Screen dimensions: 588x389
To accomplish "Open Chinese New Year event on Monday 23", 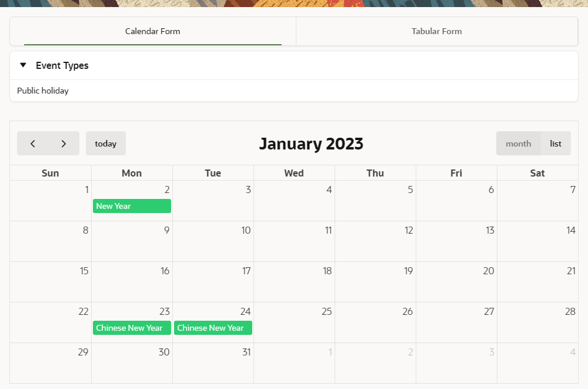I will pos(132,328).
